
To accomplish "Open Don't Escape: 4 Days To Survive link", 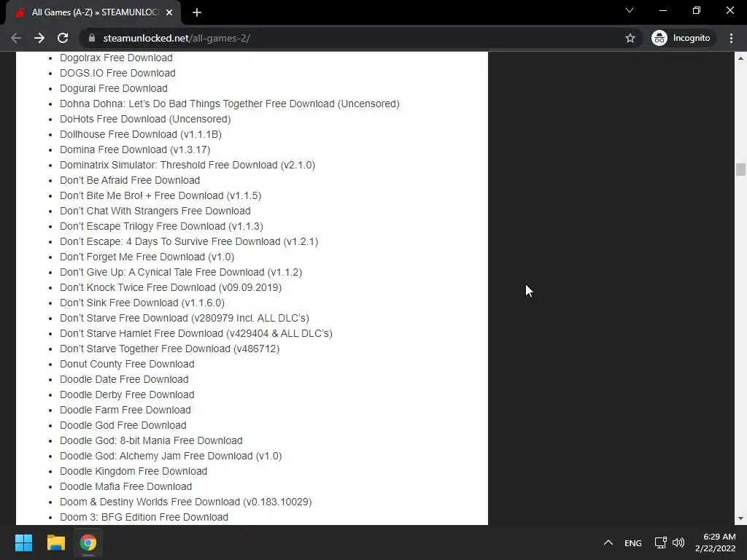I will pyautogui.click(x=189, y=241).
